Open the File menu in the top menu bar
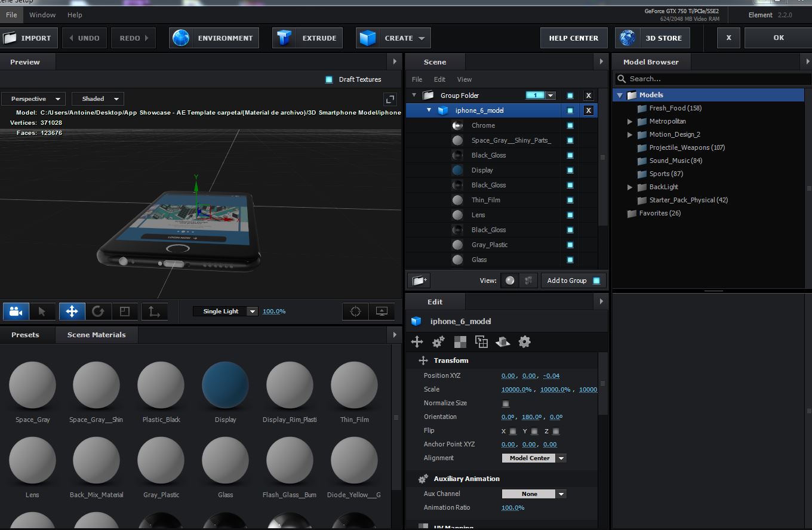The height and width of the screenshot is (530, 812). pos(11,15)
